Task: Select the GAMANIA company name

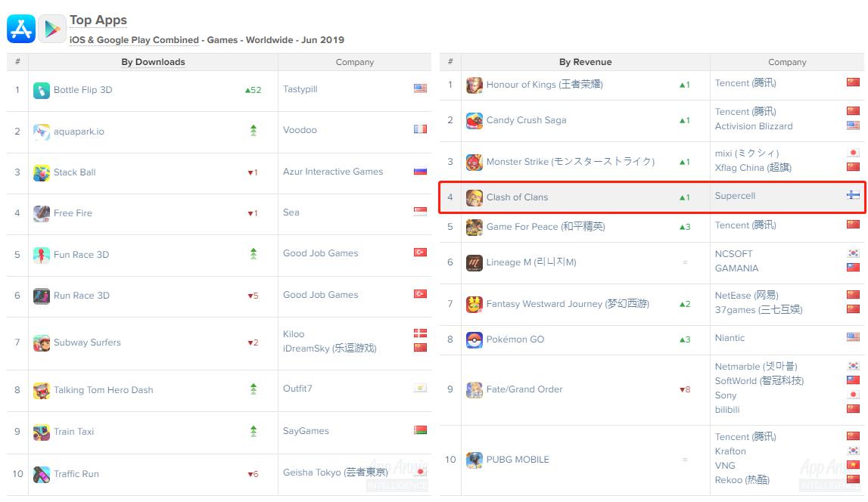Action: coord(736,268)
